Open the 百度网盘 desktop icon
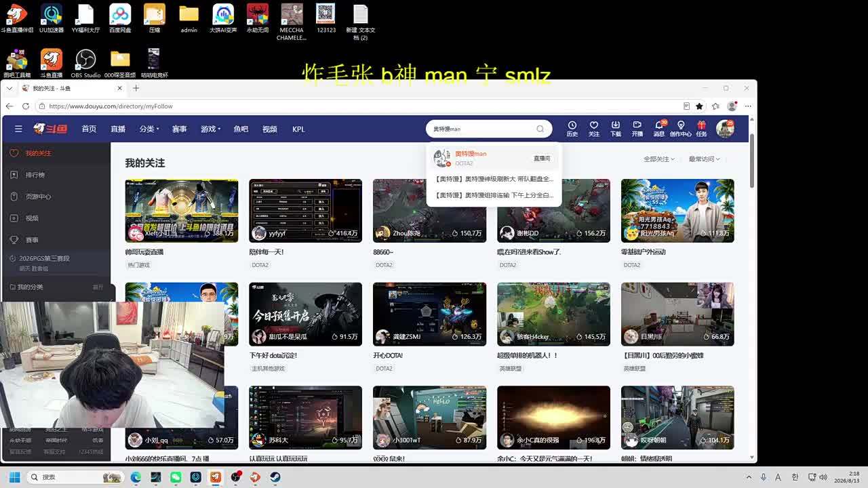 click(x=120, y=18)
